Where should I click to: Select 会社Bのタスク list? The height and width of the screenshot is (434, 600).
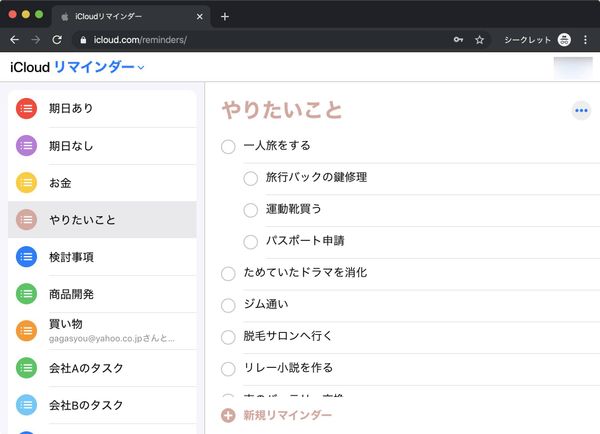[x=102, y=405]
